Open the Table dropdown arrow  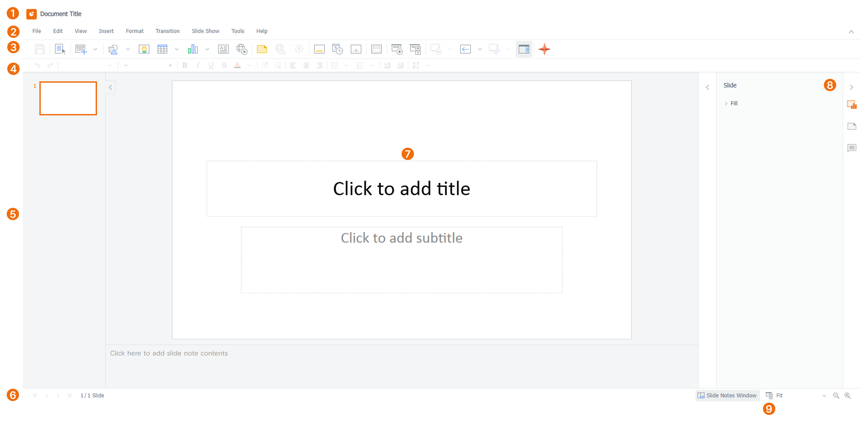point(177,49)
